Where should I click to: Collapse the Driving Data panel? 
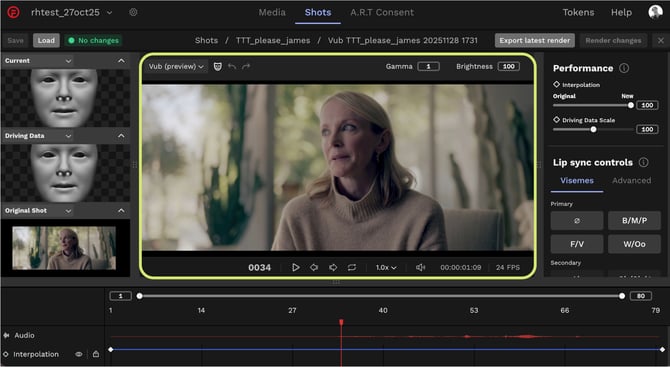[x=121, y=136]
